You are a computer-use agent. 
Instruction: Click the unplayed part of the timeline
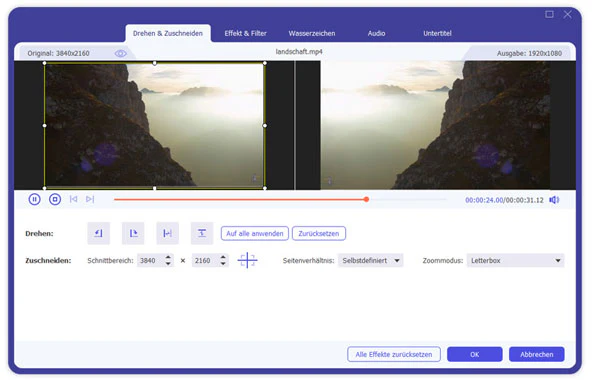click(x=408, y=199)
